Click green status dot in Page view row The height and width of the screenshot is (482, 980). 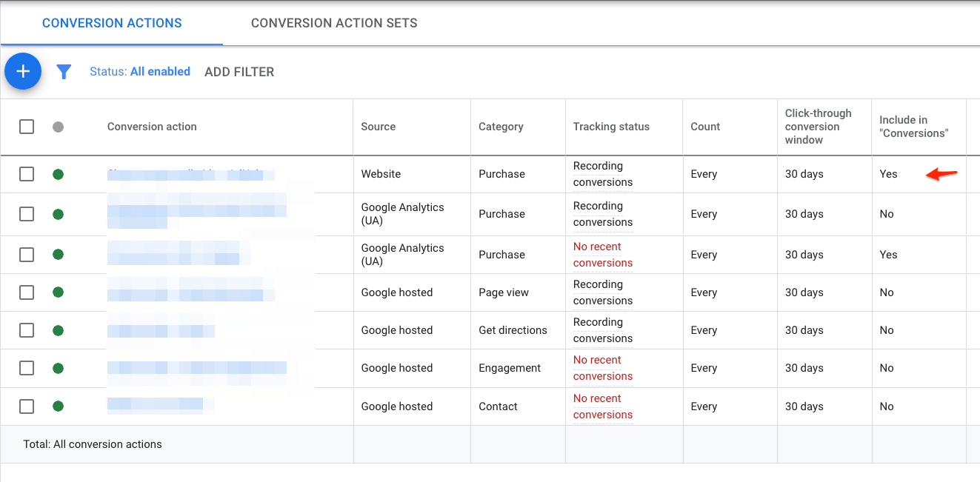(59, 292)
